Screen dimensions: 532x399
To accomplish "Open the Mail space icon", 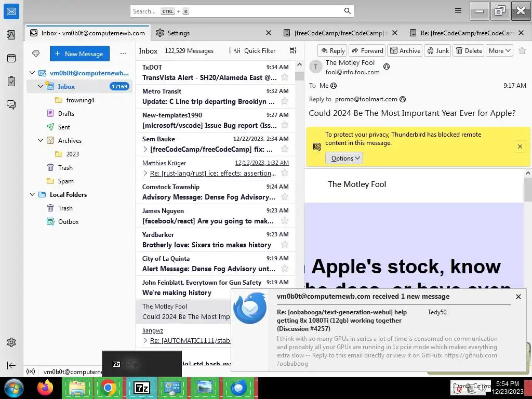I will point(11,11).
